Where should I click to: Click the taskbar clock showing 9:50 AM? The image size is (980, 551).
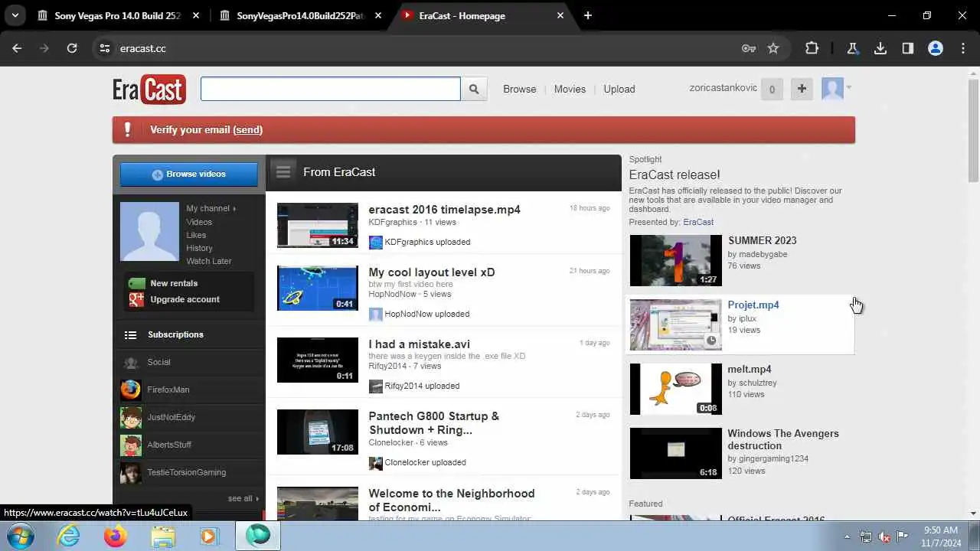pos(940,536)
